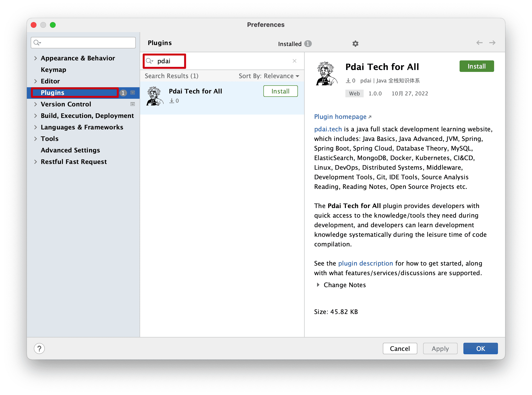Image resolution: width=532 pixels, height=395 pixels.
Task: Expand the Editor settings tree node
Action: tap(35, 81)
